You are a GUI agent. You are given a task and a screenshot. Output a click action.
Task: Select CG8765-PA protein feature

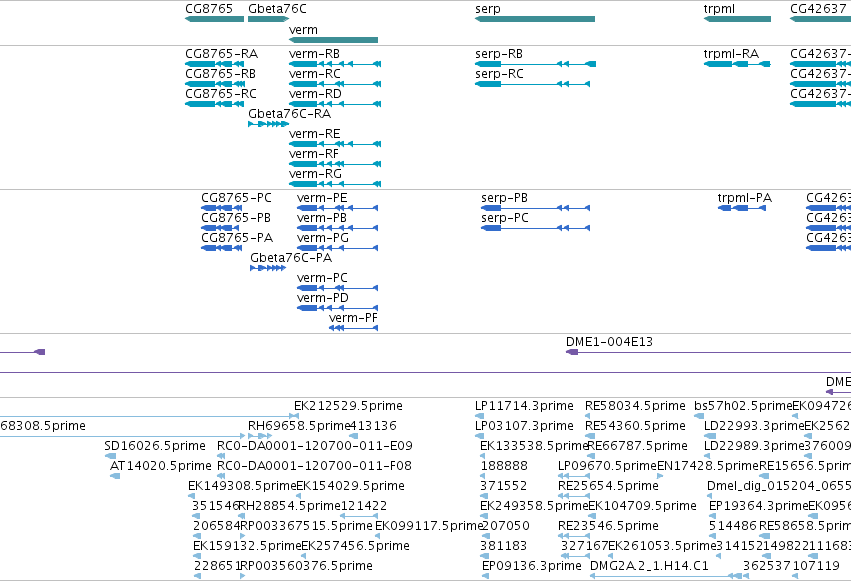click(221, 248)
